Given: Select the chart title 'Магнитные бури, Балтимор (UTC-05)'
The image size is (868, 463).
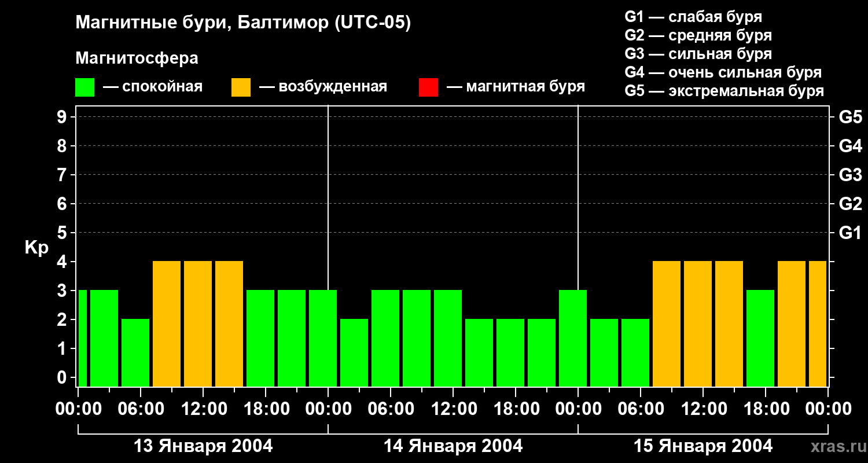Looking at the screenshot, I should pos(243,23).
